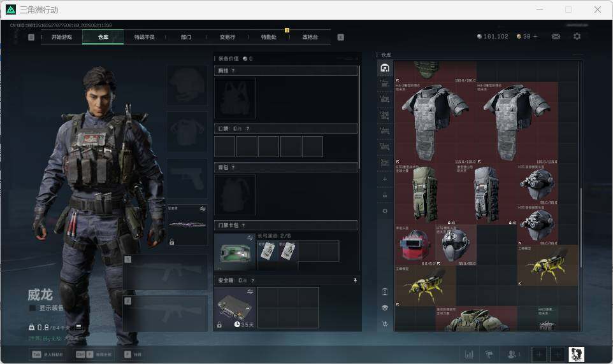This screenshot has height=364, width=613.
Task: Click the warehouse vertical scrollbar
Action: tap(581, 228)
